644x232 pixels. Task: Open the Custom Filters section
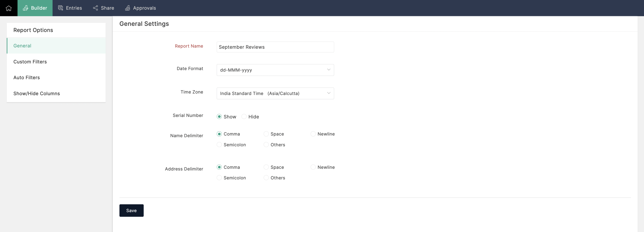coord(30,62)
